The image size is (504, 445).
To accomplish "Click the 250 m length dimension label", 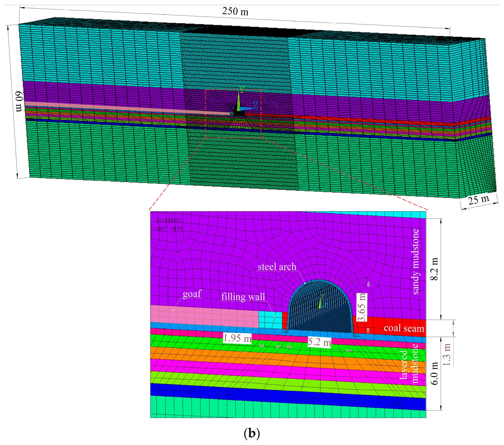I will [235, 11].
